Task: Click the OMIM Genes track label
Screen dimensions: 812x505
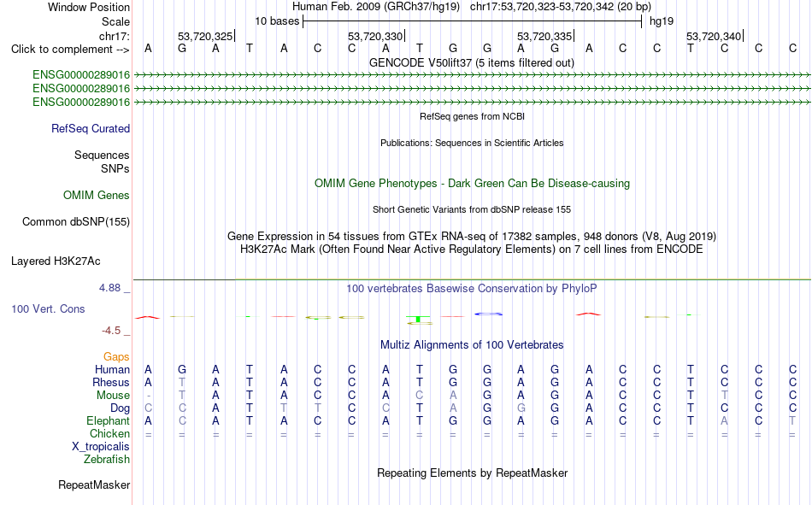Action: (97, 196)
